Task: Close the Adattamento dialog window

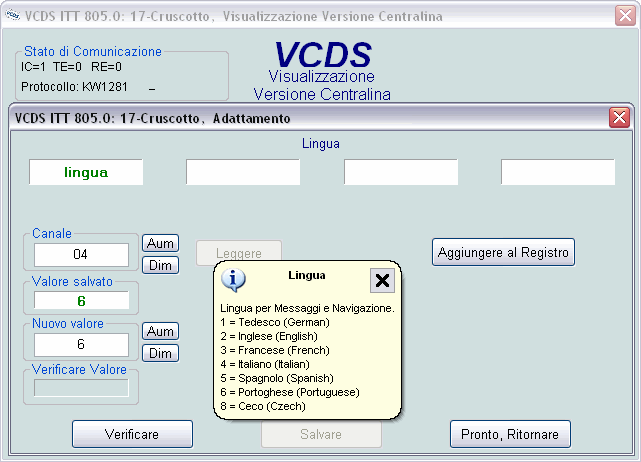Action: point(619,118)
